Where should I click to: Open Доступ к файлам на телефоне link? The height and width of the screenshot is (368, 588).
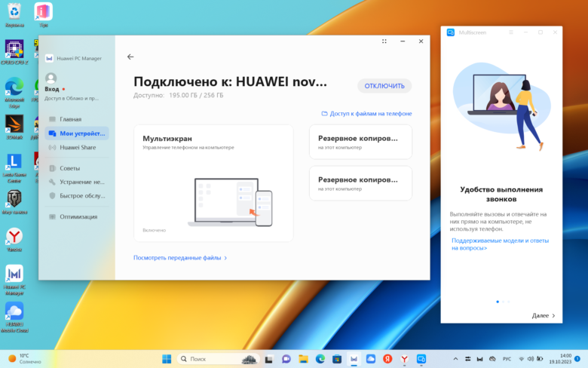[367, 113]
